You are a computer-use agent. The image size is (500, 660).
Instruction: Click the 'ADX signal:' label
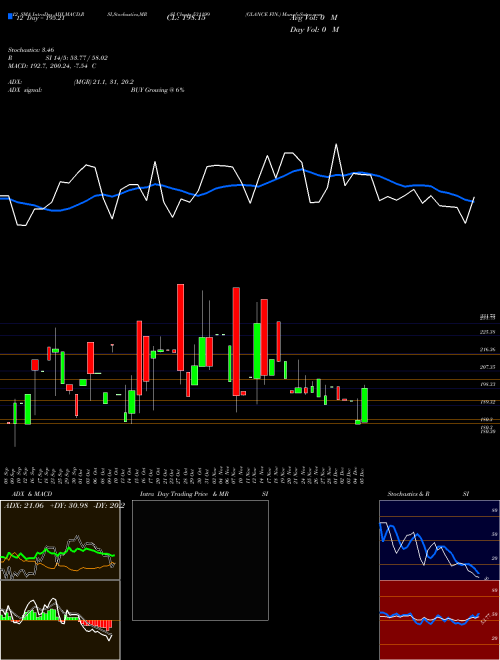coord(24,90)
